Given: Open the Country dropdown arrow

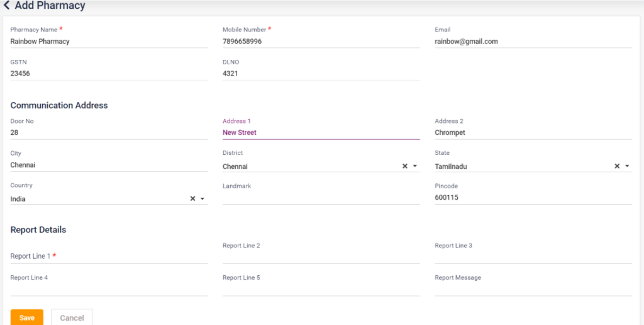Looking at the screenshot, I should (203, 199).
